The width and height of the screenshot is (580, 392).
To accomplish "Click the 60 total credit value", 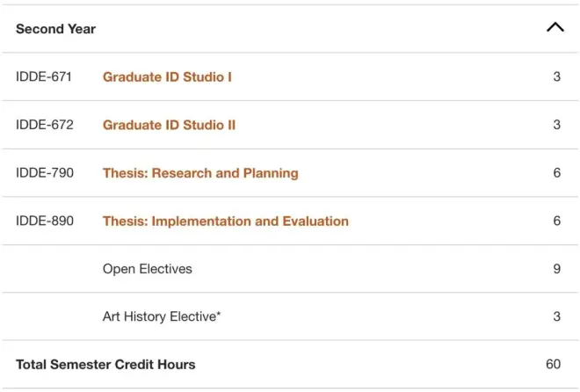I will (x=554, y=364).
